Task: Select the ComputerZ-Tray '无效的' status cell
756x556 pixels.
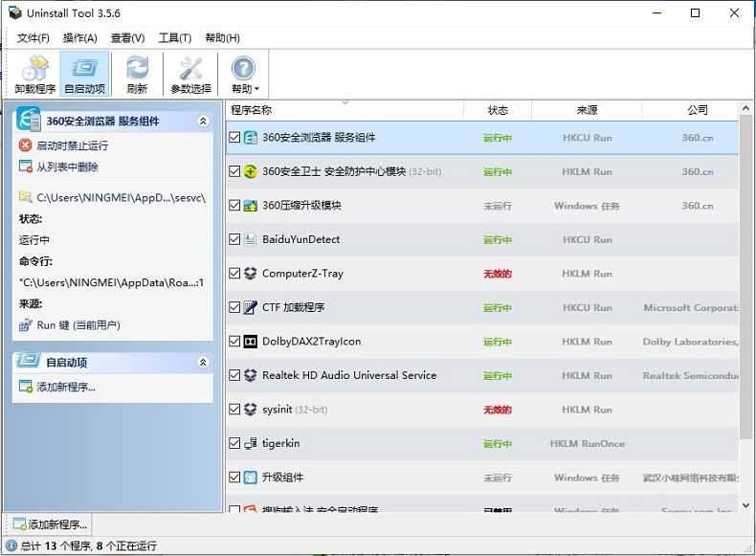Action: [498, 274]
